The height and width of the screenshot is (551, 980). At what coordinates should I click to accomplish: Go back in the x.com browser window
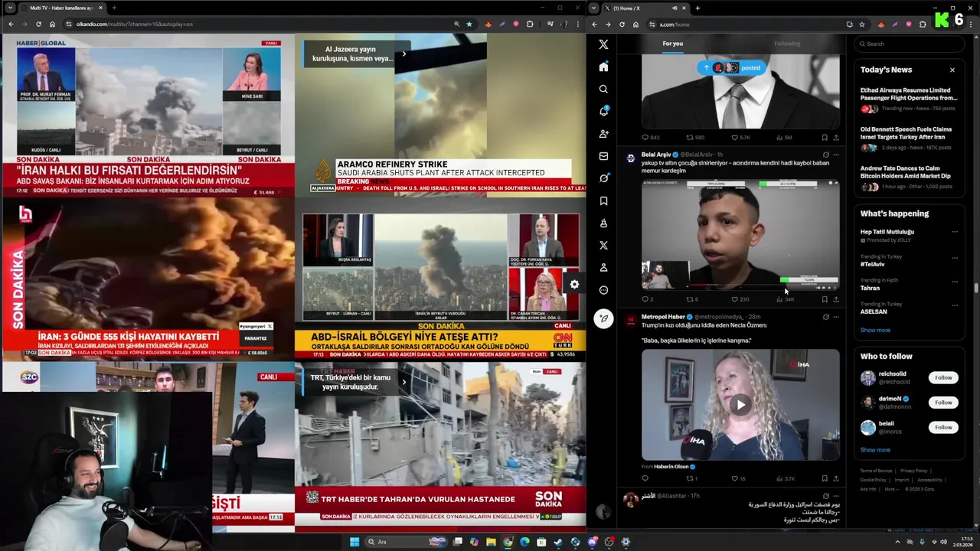click(x=594, y=24)
